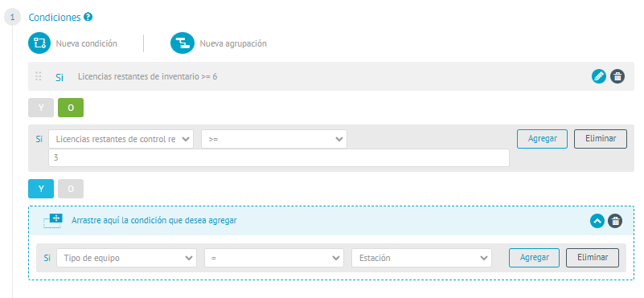
Task: Toggle the blue Y operator before the grouping
Action: tap(41, 189)
